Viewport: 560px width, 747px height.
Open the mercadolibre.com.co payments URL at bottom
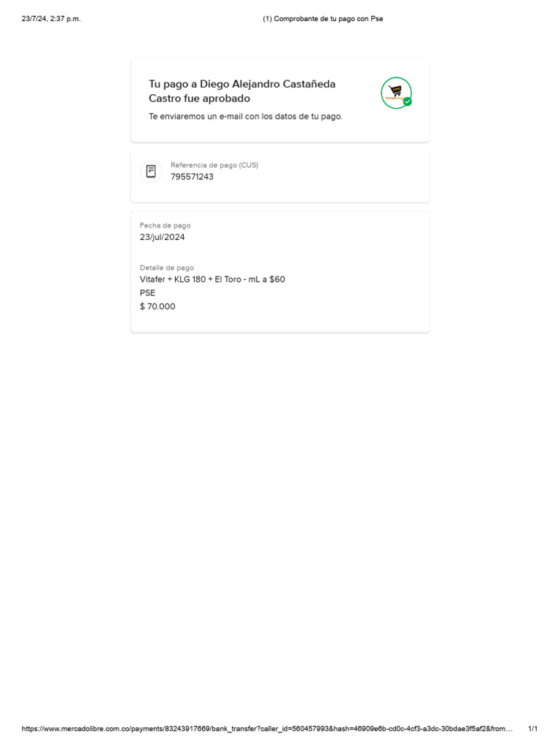(267, 729)
